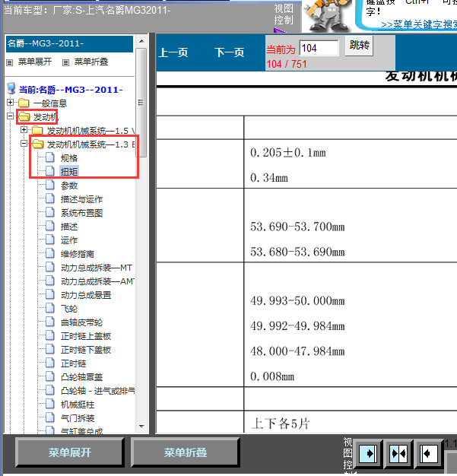Open the 动力总成悬置 tree entry
This screenshot has height=476, width=457.
(86, 295)
